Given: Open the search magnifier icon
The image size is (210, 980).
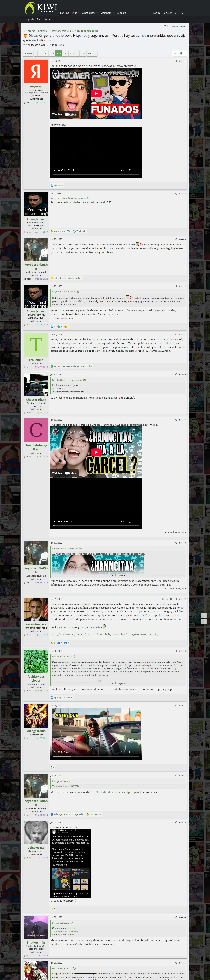Looking at the screenshot, I should [x=182, y=13].
